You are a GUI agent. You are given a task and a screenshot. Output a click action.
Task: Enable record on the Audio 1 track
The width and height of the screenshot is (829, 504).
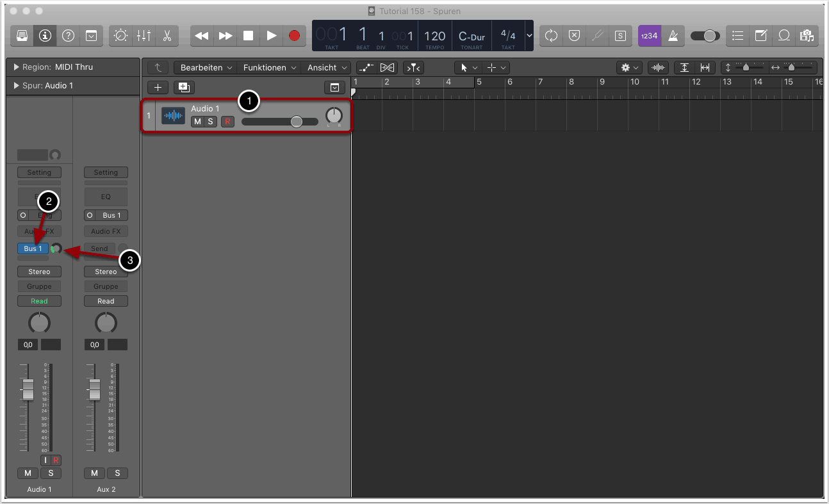click(x=227, y=122)
